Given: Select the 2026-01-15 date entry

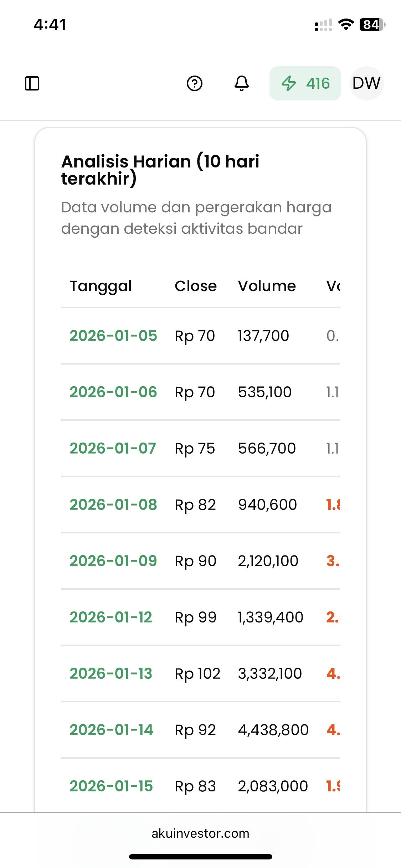Looking at the screenshot, I should pyautogui.click(x=111, y=786).
